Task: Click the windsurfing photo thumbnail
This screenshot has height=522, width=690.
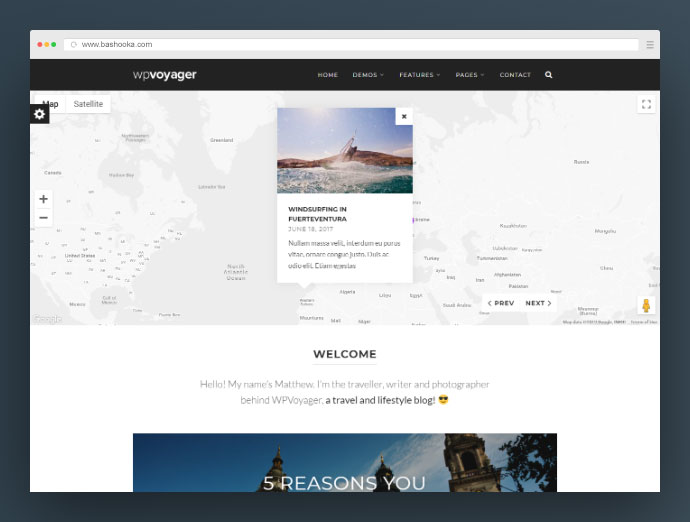Action: tap(345, 151)
